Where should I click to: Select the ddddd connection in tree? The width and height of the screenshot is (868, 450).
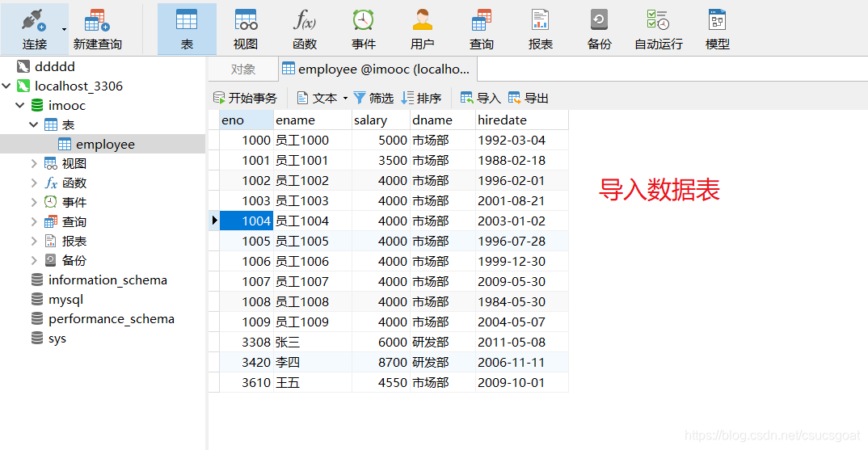(x=55, y=67)
